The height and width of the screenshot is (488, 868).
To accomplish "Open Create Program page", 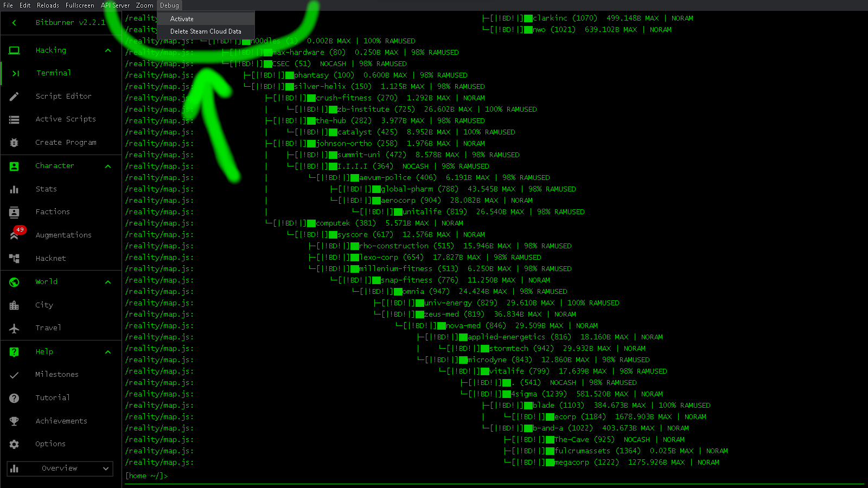I will [66, 143].
